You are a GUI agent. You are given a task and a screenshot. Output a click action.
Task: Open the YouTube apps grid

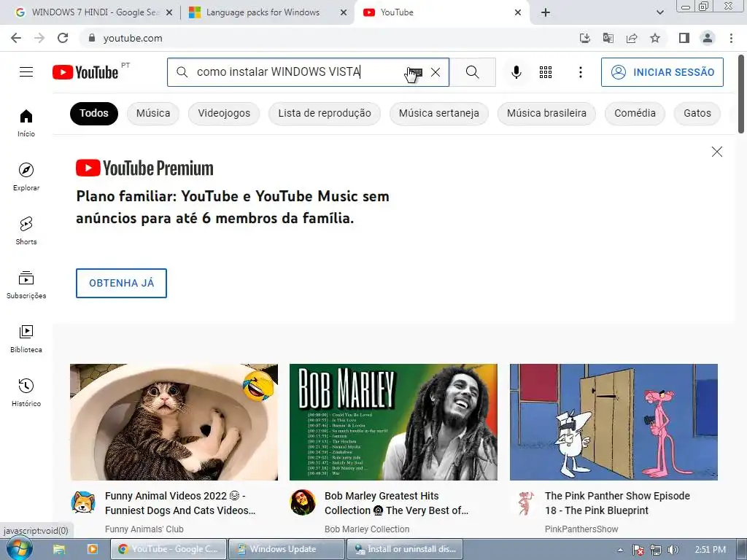pos(546,72)
